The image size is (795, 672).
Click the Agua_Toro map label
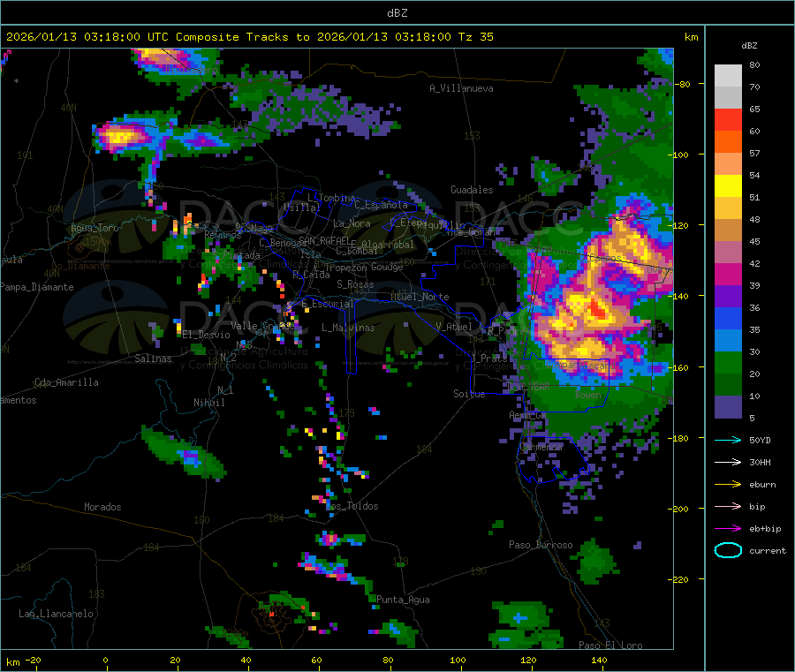[95, 228]
